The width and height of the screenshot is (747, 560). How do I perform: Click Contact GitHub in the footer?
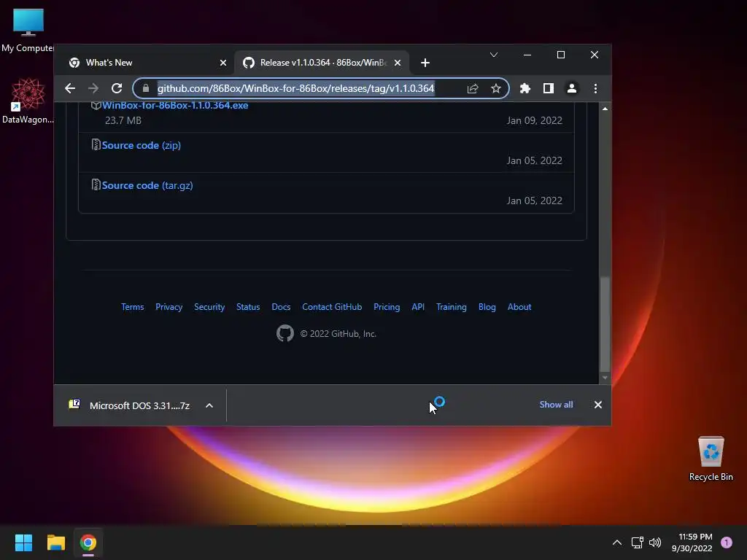pyautogui.click(x=332, y=307)
